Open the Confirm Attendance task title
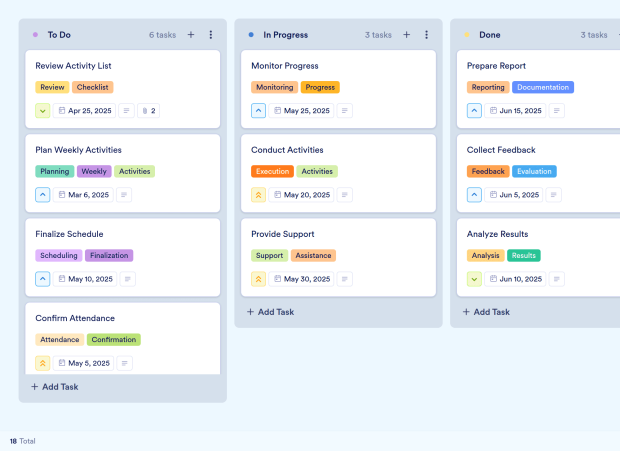Viewport: 620px width, 451px height. pos(75,319)
